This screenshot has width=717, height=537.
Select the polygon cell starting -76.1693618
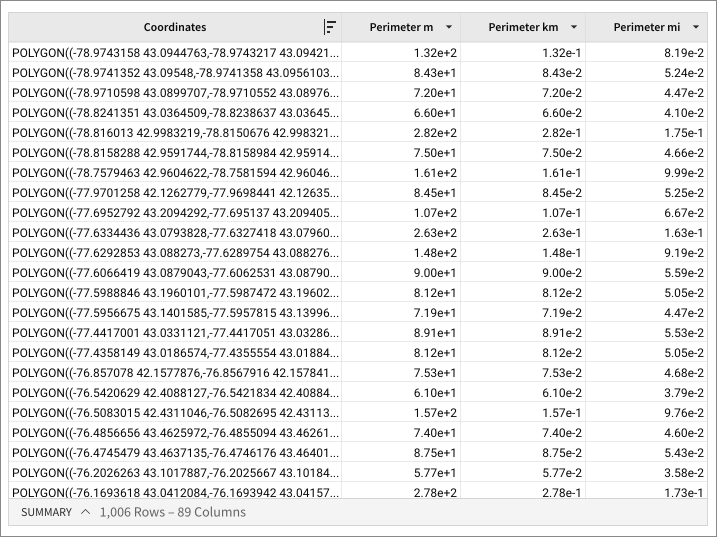[x=175, y=492]
